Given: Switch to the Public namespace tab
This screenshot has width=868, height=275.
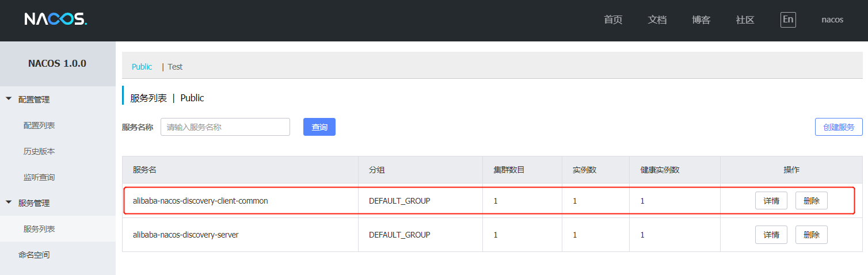Looking at the screenshot, I should pos(142,67).
